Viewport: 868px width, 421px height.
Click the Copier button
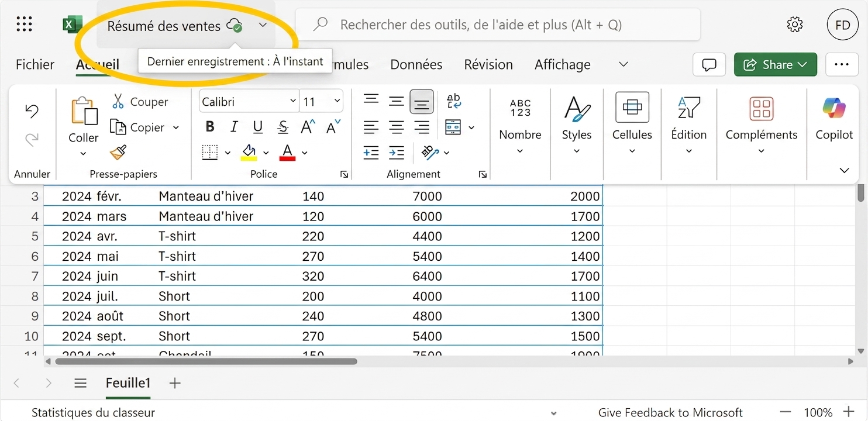pos(138,127)
